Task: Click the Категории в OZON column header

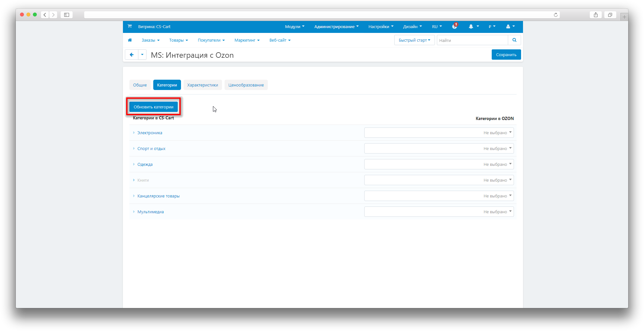Action: tap(495, 118)
